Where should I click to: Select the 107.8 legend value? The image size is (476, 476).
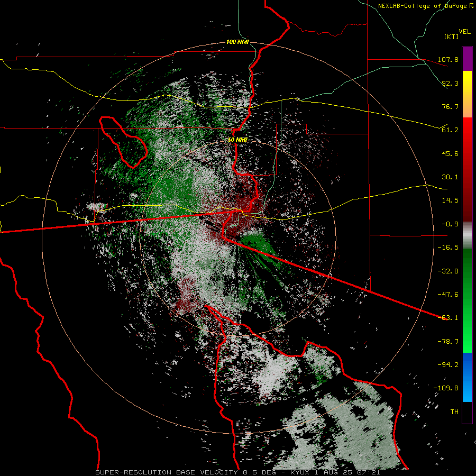coord(448,59)
